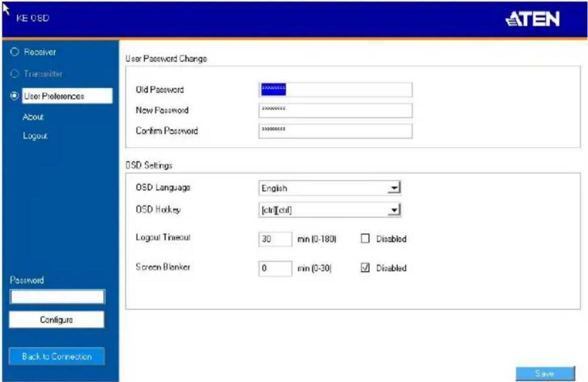The image size is (588, 382).
Task: Tick the Logout Timeout Disabled checkbox
Action: click(365, 238)
